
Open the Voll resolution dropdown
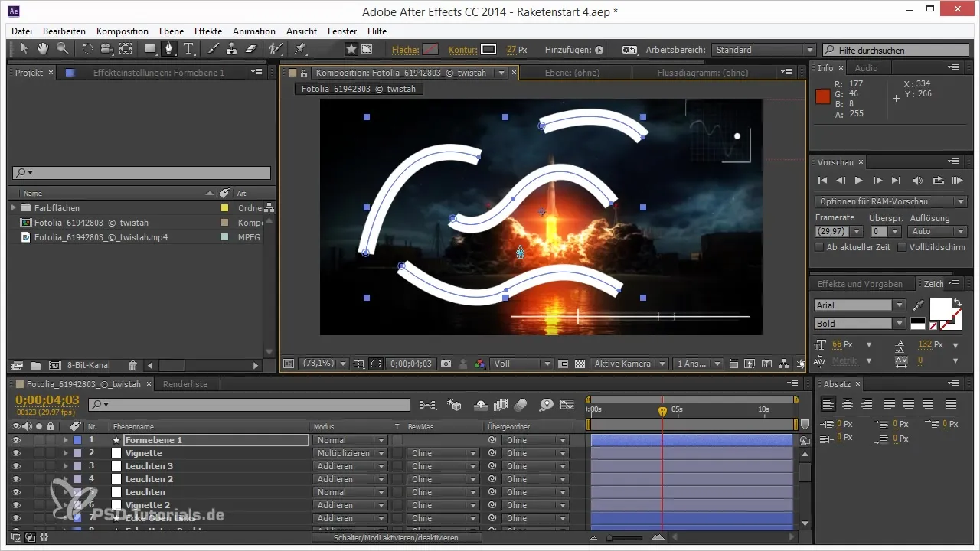pyautogui.click(x=522, y=364)
